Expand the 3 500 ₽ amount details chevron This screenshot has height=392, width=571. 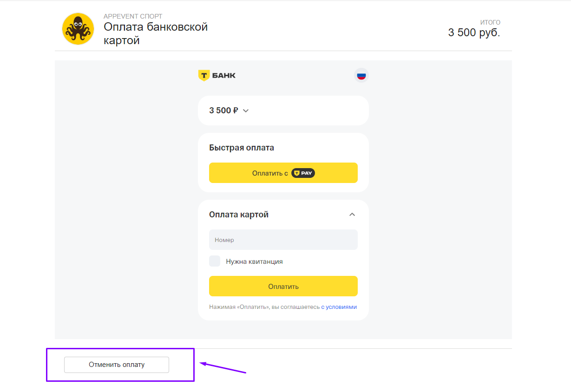246,111
